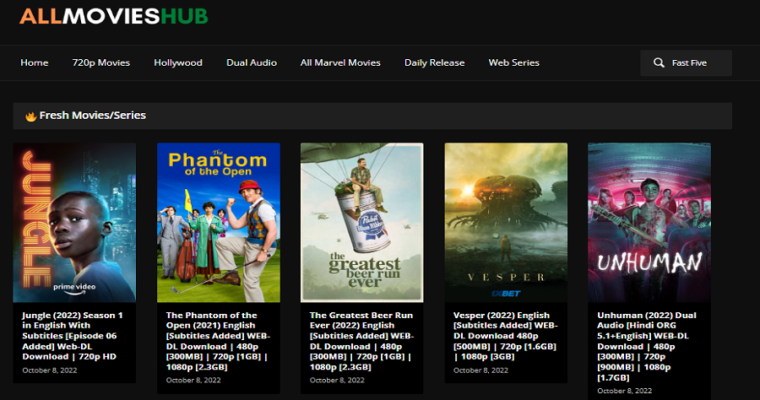Click the date under Greatest Beer Run Ever
The height and width of the screenshot is (400, 760).
pos(337,381)
